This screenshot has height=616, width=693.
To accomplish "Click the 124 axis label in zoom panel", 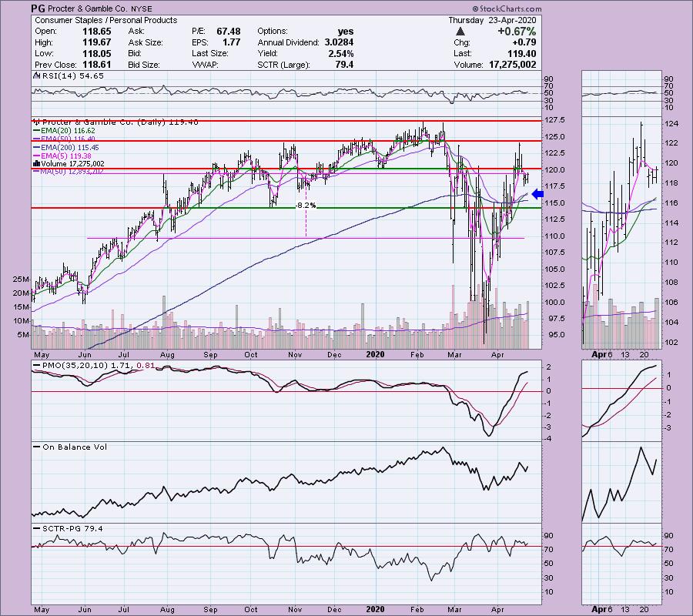I will point(671,124).
